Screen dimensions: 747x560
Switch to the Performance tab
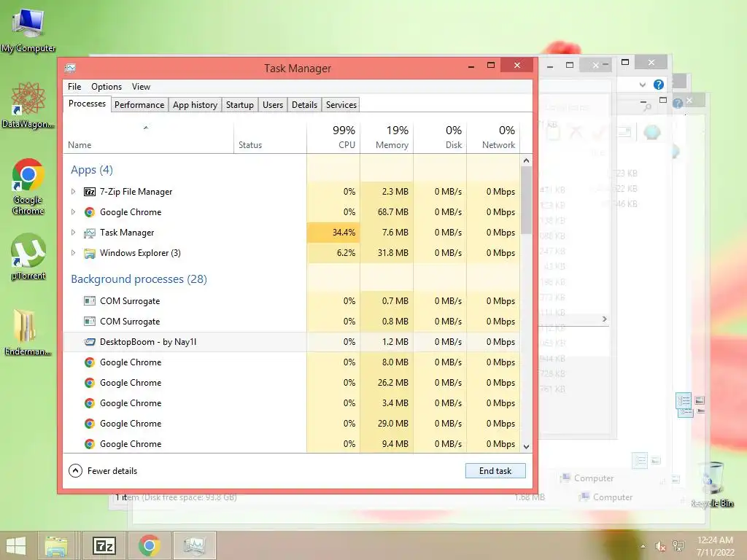click(139, 105)
